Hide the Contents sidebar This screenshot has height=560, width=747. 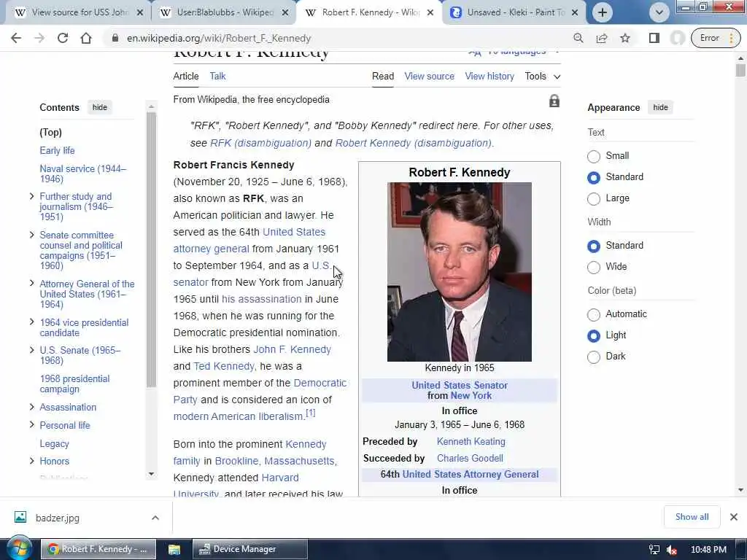(x=99, y=107)
